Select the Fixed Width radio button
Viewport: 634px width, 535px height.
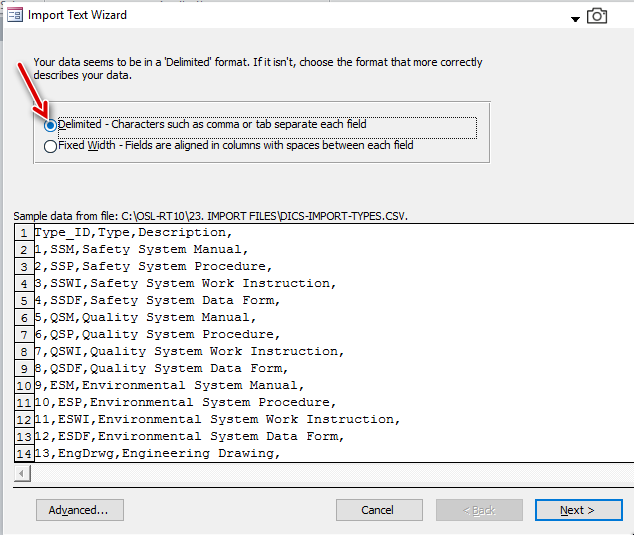point(50,146)
